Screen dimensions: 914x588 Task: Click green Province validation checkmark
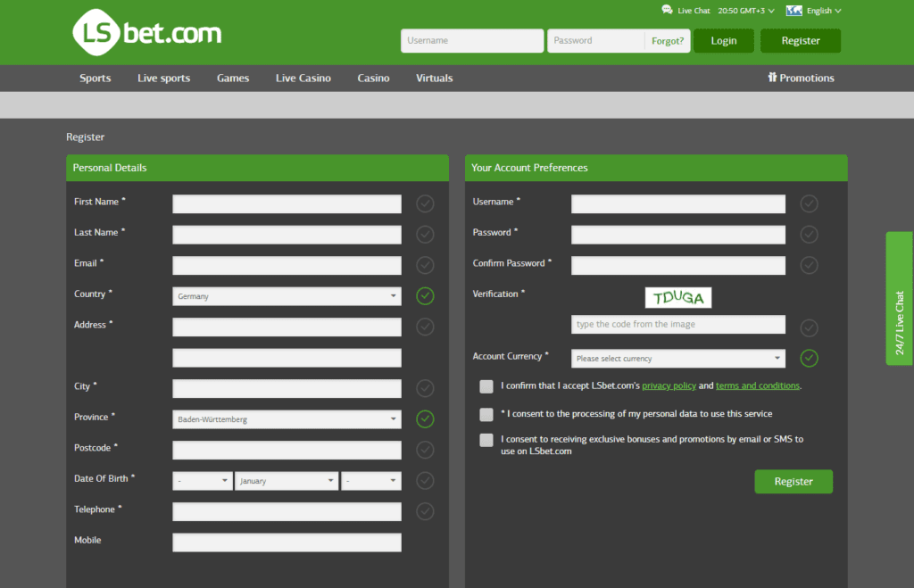point(425,419)
